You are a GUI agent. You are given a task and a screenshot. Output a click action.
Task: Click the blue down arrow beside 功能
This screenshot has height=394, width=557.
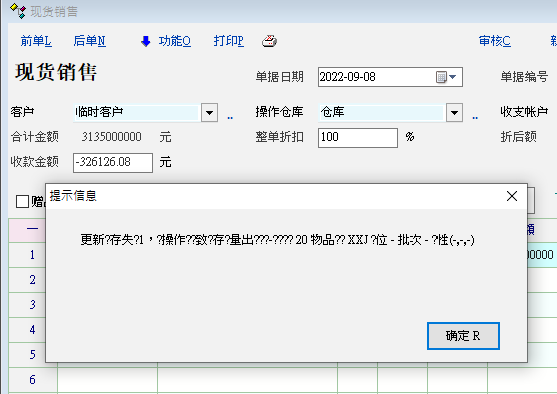(146, 41)
